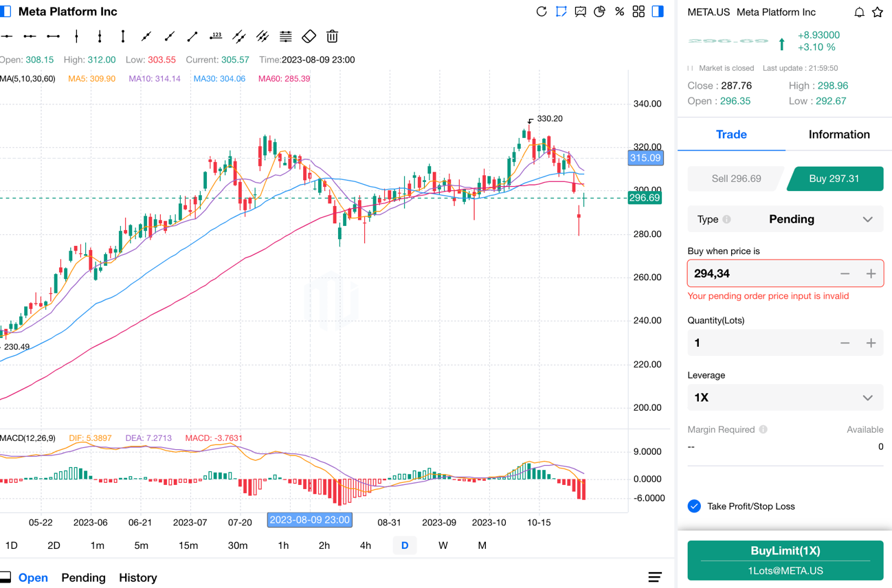Image resolution: width=892 pixels, height=588 pixels.
Task: Expand the Leverage 1X dropdown
Action: [785, 398]
